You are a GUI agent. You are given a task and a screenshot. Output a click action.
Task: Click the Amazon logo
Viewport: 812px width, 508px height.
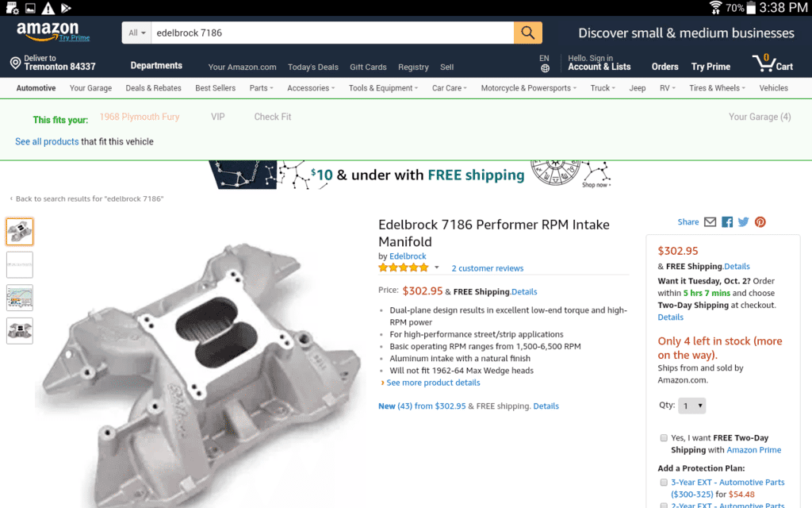[48, 30]
